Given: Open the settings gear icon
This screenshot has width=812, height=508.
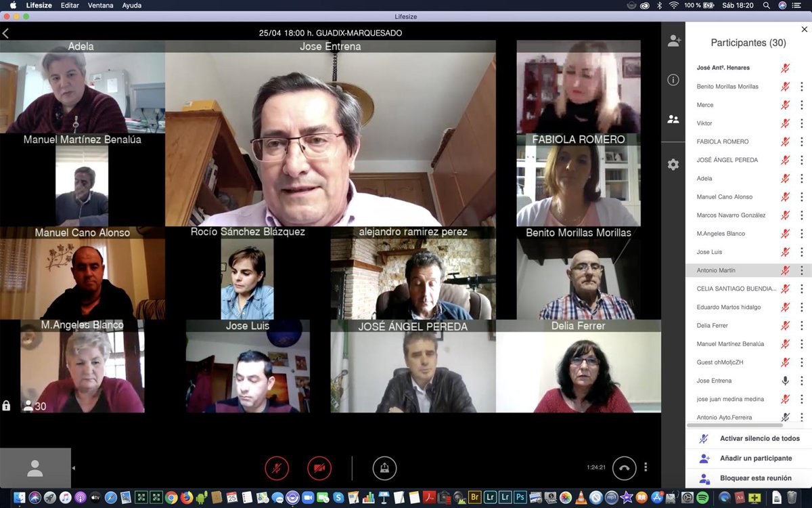Looking at the screenshot, I should (673, 165).
